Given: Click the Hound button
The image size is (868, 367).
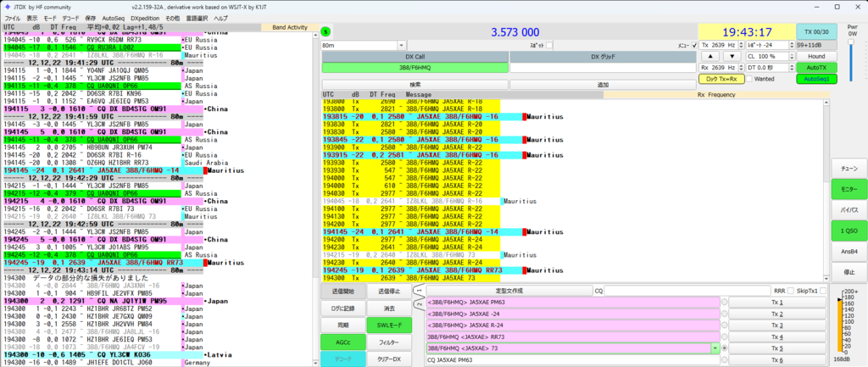Looking at the screenshot, I should [x=817, y=56].
